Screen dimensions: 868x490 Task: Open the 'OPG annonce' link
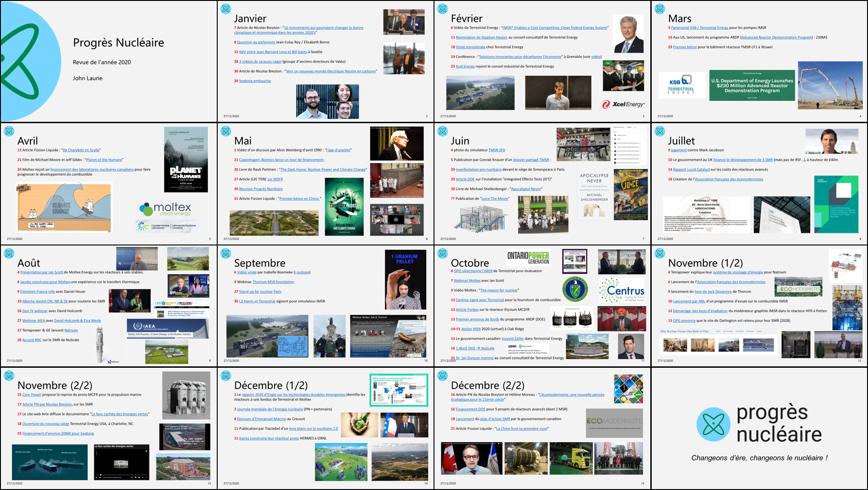[x=684, y=321]
